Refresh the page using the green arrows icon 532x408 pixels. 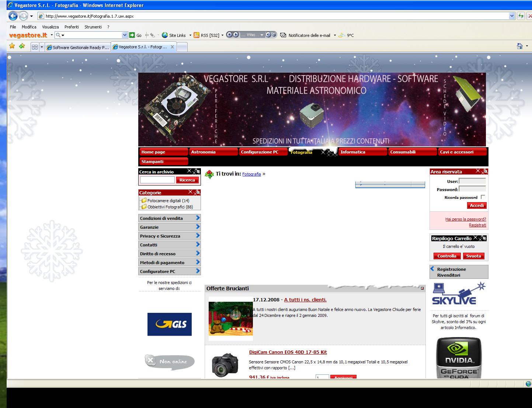click(x=521, y=16)
